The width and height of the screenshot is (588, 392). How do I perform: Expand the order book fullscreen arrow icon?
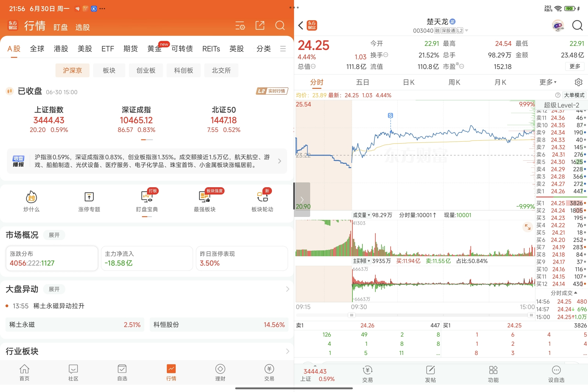527,227
